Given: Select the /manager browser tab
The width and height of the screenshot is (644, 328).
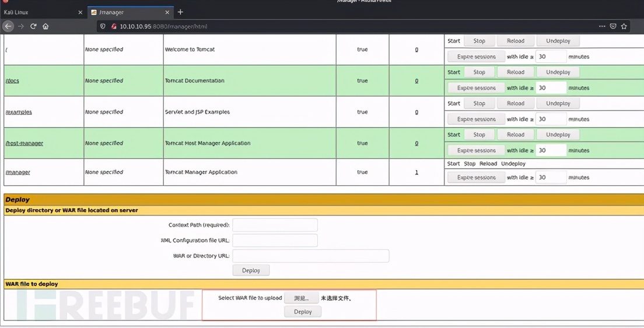Looking at the screenshot, I should pyautogui.click(x=131, y=12).
